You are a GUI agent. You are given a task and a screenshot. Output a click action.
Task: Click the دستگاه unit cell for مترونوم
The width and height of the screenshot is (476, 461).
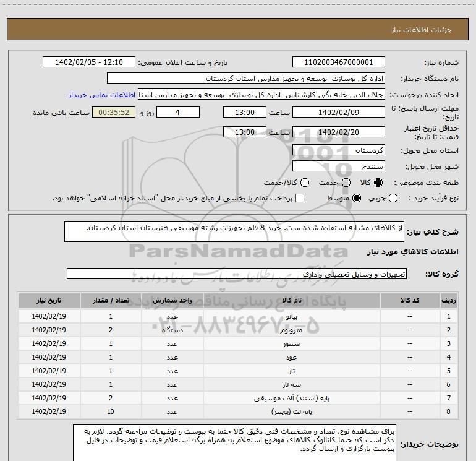tap(172, 330)
